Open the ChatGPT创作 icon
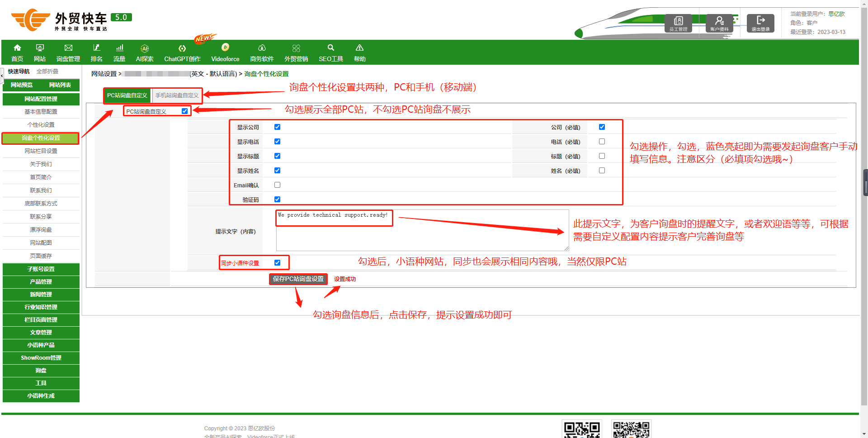Image resolution: width=868 pixels, height=438 pixels. (182, 48)
